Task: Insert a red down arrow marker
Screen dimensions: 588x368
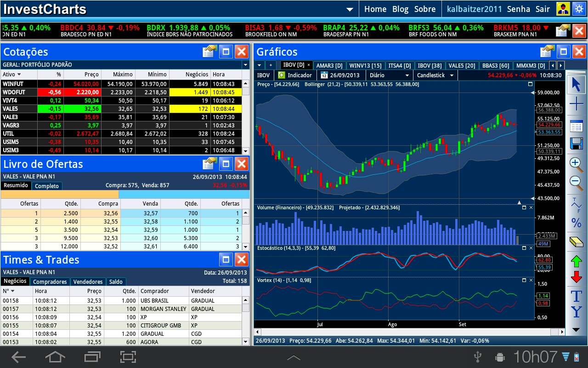Action: (x=577, y=277)
